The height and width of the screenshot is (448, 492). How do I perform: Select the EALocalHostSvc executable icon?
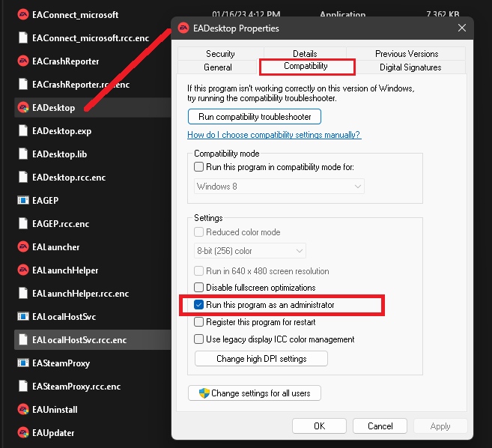(23, 316)
